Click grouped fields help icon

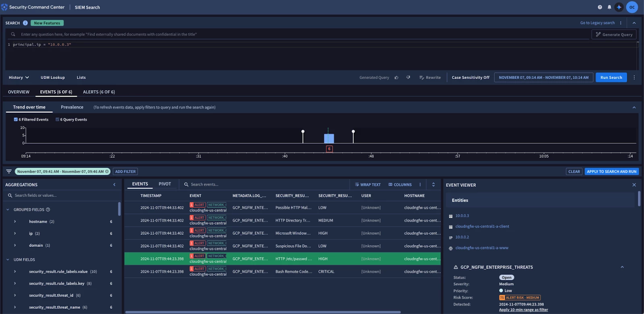pos(48,210)
